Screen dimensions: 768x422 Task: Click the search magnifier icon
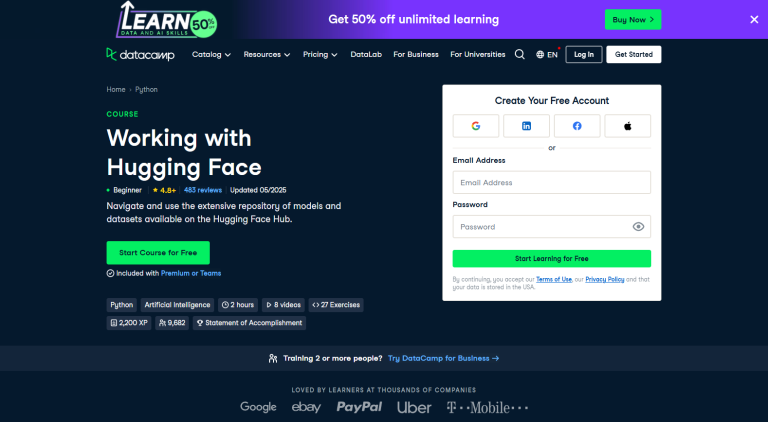coord(520,54)
